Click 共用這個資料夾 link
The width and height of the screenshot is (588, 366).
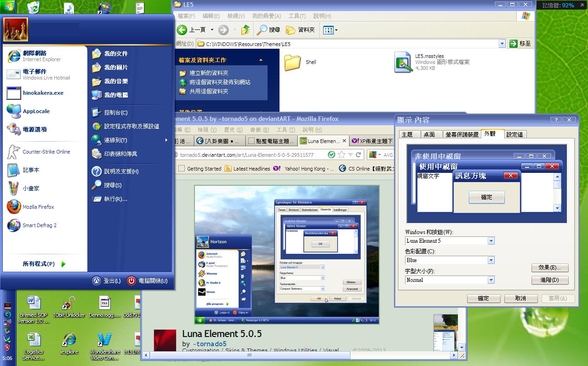pos(209,91)
